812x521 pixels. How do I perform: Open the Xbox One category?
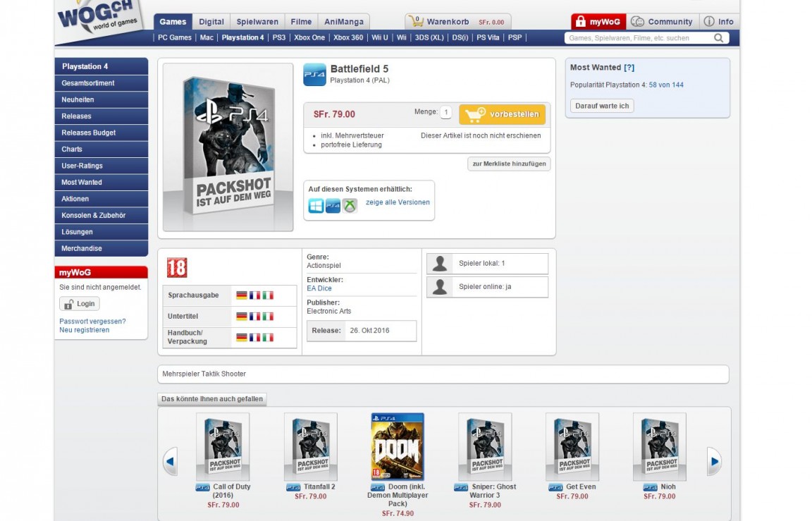(x=309, y=37)
